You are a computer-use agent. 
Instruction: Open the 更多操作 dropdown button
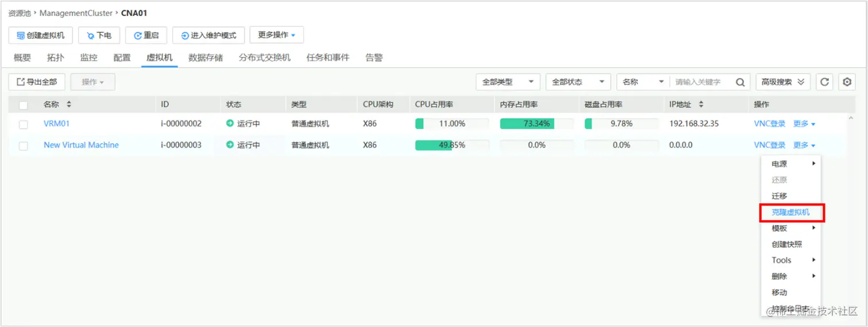click(276, 35)
